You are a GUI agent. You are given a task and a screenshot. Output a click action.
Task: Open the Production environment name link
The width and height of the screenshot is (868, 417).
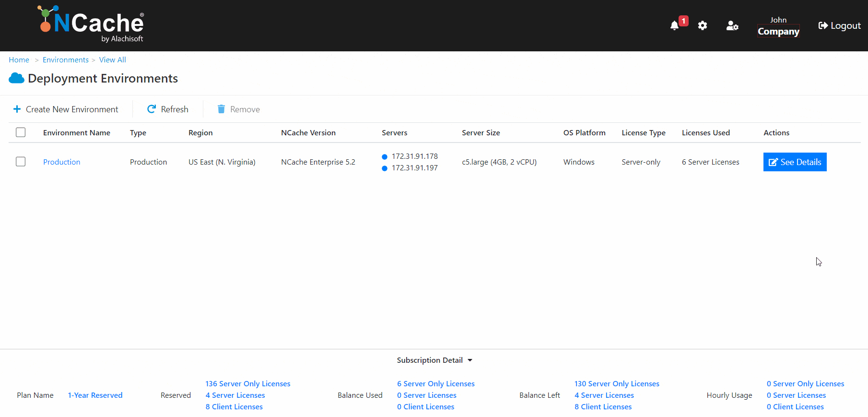point(62,162)
